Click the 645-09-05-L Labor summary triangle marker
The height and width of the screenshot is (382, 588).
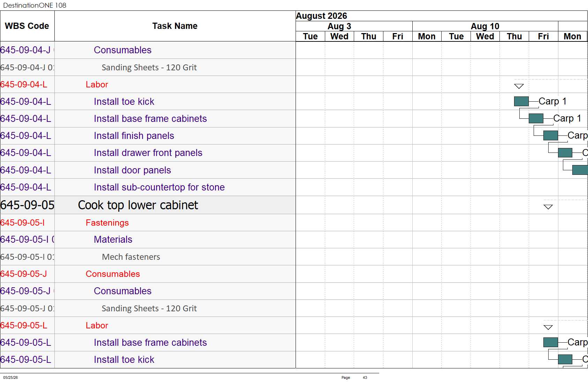click(548, 327)
